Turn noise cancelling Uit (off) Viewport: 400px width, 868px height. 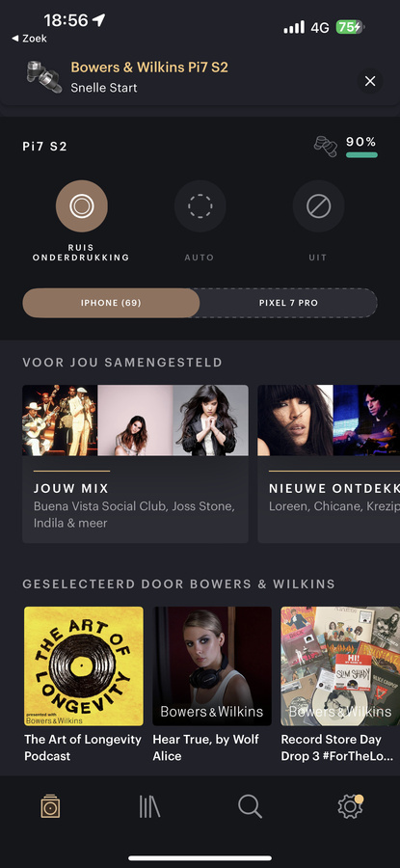pyautogui.click(x=318, y=206)
